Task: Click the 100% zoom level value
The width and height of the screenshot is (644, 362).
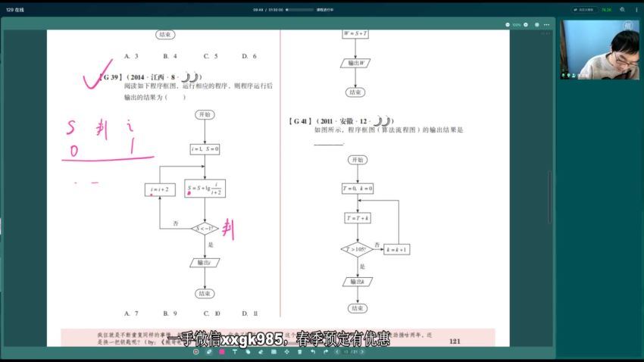Action: coord(517,25)
